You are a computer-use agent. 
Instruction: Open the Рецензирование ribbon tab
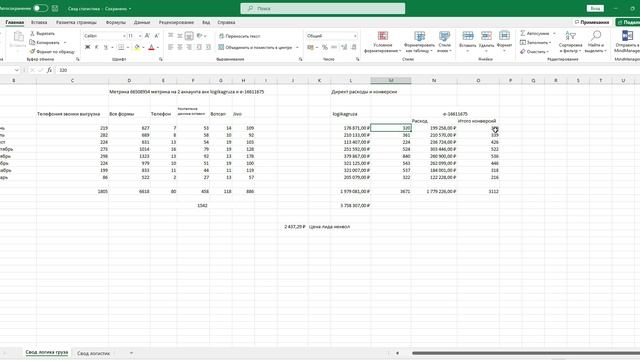176,22
